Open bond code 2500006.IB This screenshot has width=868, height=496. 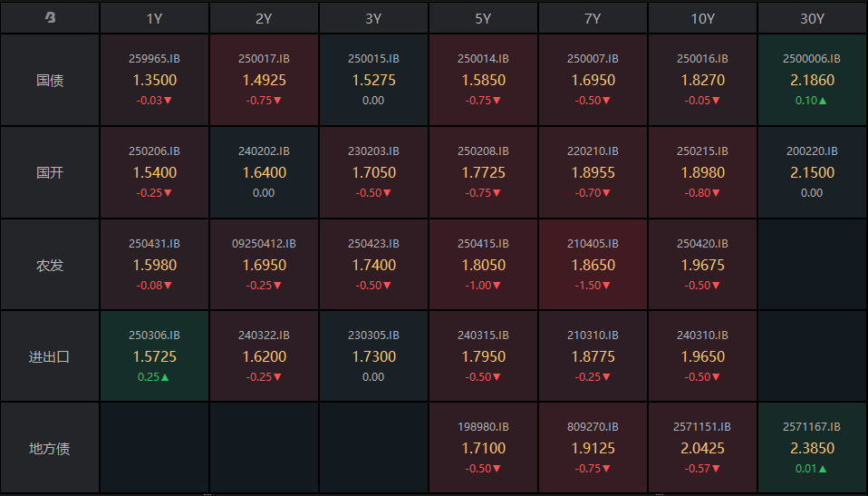[812, 58]
